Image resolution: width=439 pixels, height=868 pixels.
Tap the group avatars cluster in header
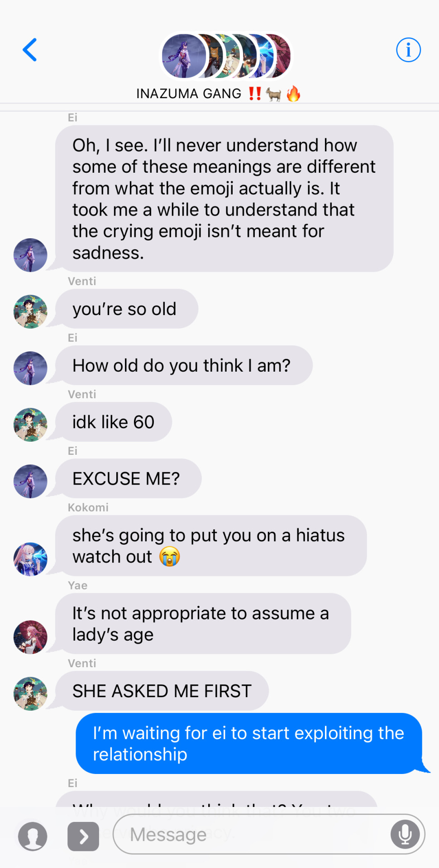[x=226, y=56]
